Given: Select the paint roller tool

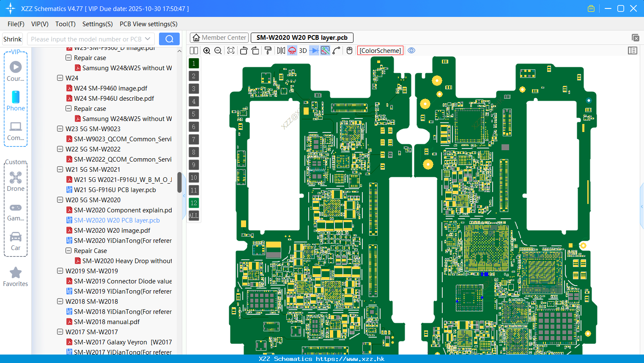Looking at the screenshot, I should 268,50.
